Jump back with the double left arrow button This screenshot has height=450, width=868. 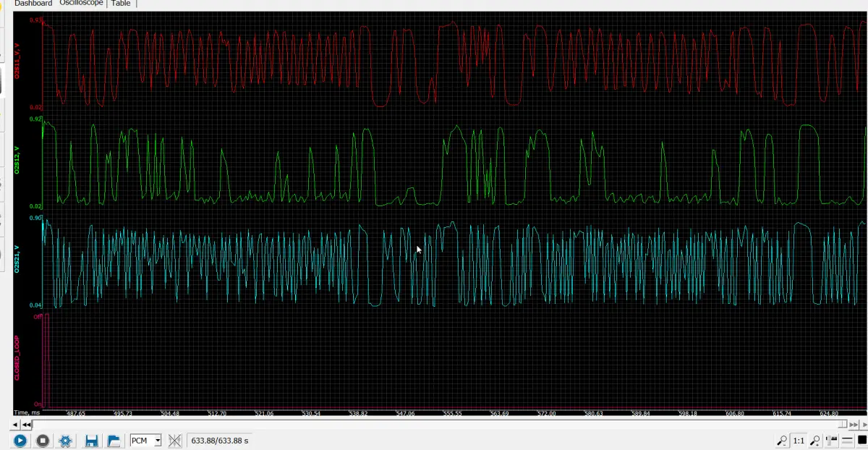(26, 425)
